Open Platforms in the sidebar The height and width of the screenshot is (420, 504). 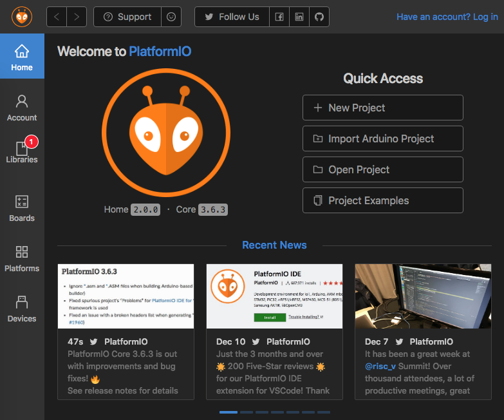click(x=22, y=258)
